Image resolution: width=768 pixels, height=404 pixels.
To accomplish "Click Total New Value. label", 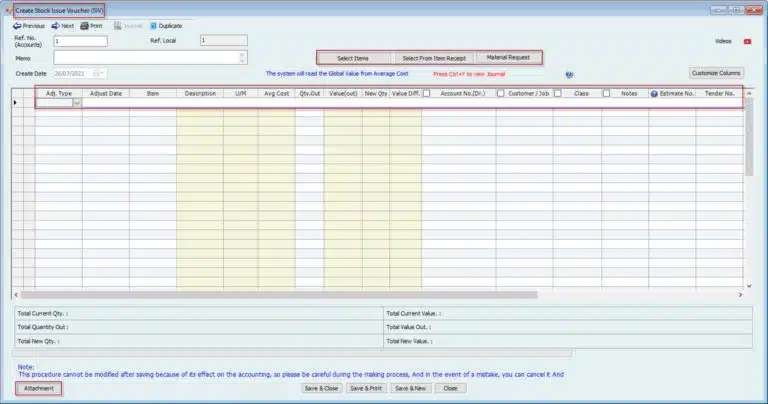I will pyautogui.click(x=409, y=341).
